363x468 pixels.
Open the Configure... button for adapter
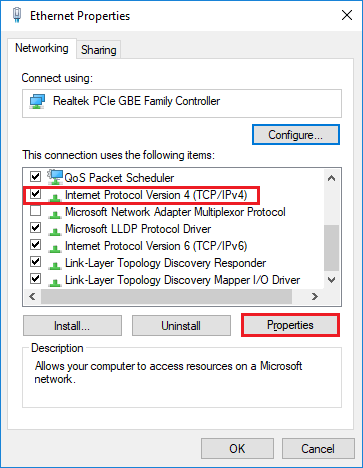pyautogui.click(x=296, y=135)
